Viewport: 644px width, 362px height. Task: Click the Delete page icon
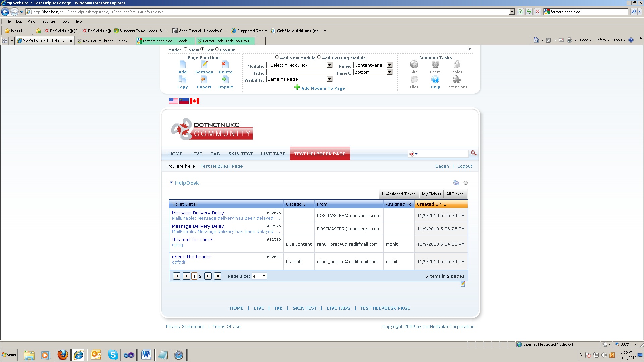pyautogui.click(x=225, y=65)
